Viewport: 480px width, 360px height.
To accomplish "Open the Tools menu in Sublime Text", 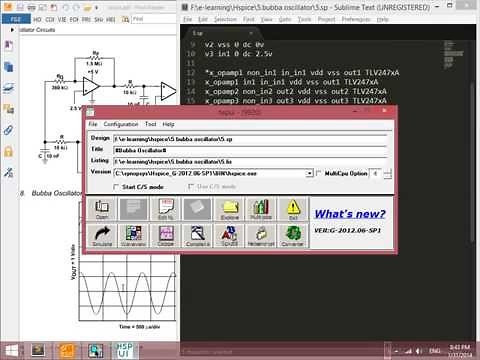I will [304, 19].
